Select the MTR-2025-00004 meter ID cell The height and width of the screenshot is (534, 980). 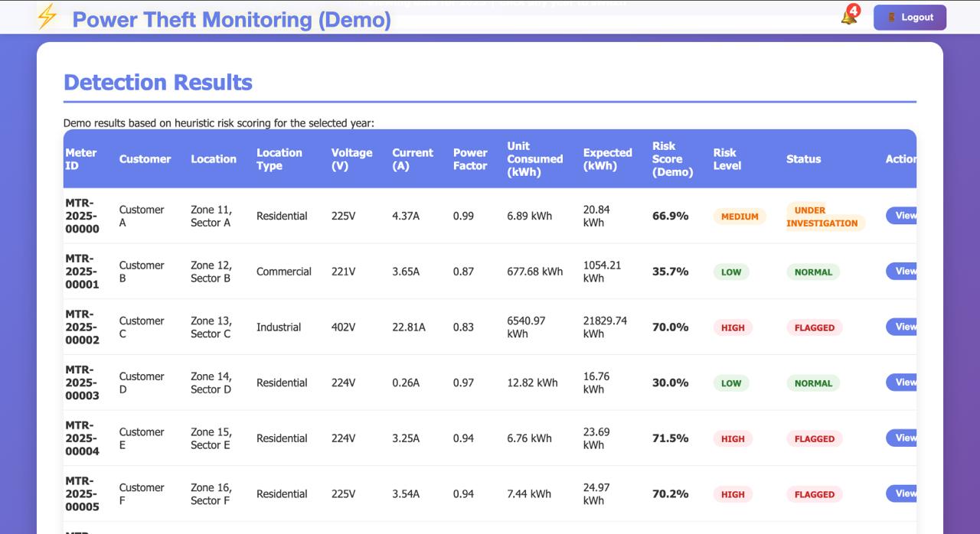click(82, 438)
